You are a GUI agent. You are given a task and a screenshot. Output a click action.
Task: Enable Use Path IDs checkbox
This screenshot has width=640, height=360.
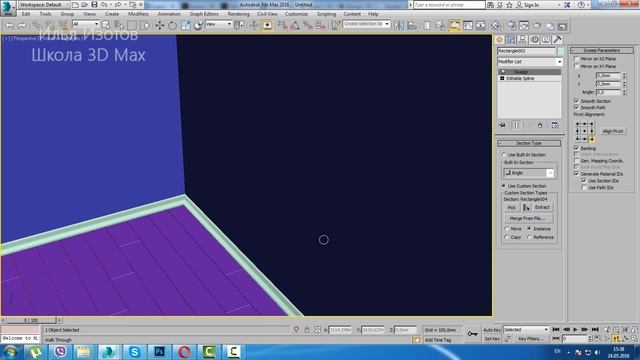click(x=584, y=187)
